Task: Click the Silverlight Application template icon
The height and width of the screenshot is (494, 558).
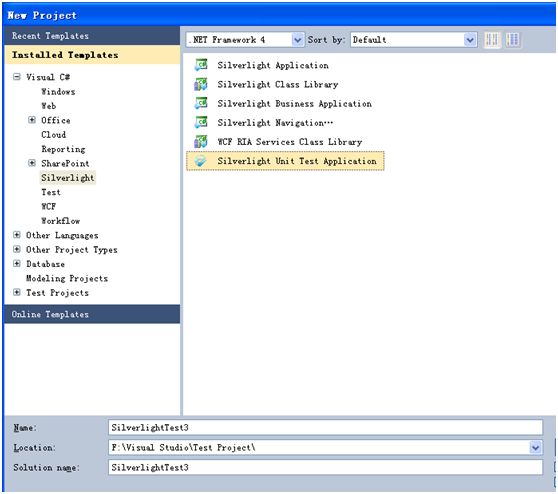Action: [x=201, y=65]
